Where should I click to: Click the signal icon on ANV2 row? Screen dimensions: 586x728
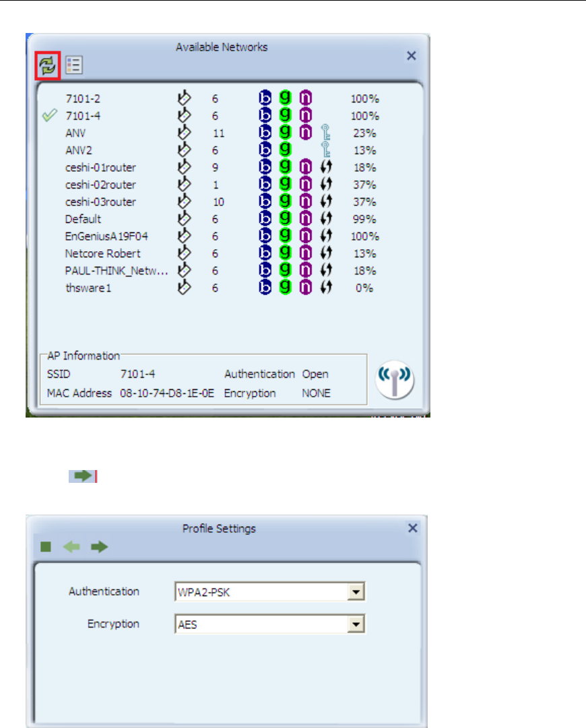point(184,150)
